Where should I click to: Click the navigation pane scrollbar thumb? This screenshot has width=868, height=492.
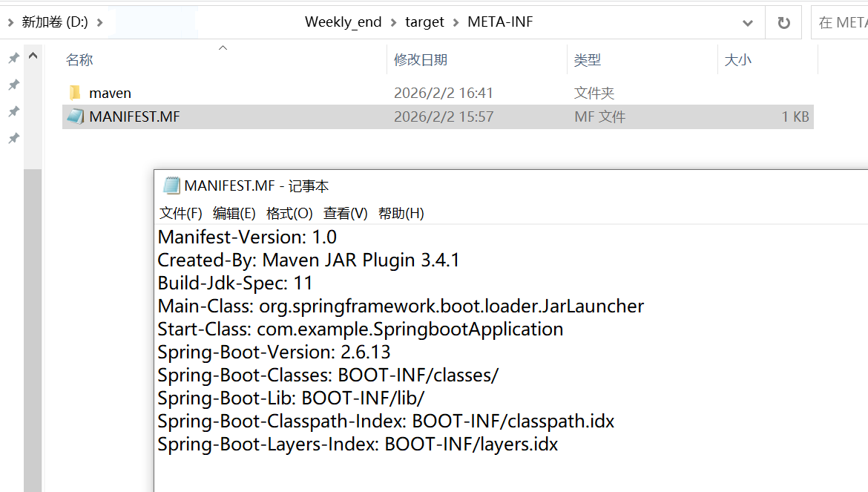pyautogui.click(x=33, y=330)
